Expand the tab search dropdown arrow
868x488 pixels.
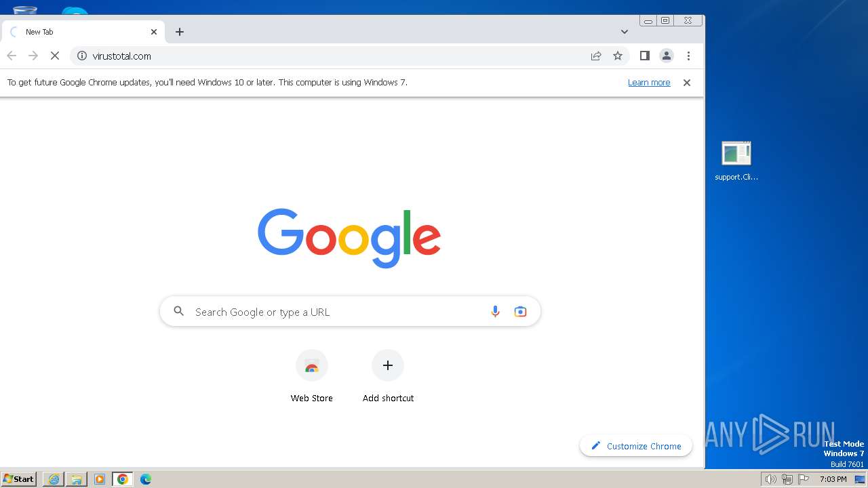625,32
